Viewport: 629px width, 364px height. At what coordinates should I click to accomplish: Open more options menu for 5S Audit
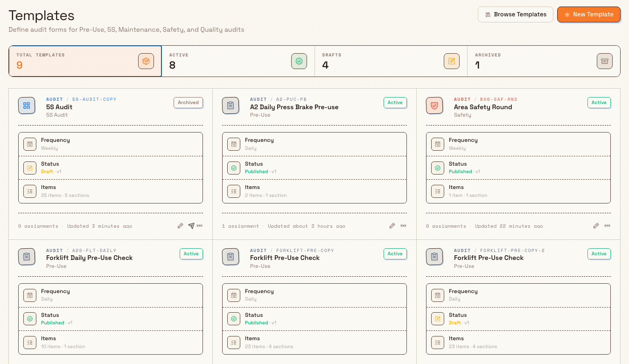coord(200,226)
